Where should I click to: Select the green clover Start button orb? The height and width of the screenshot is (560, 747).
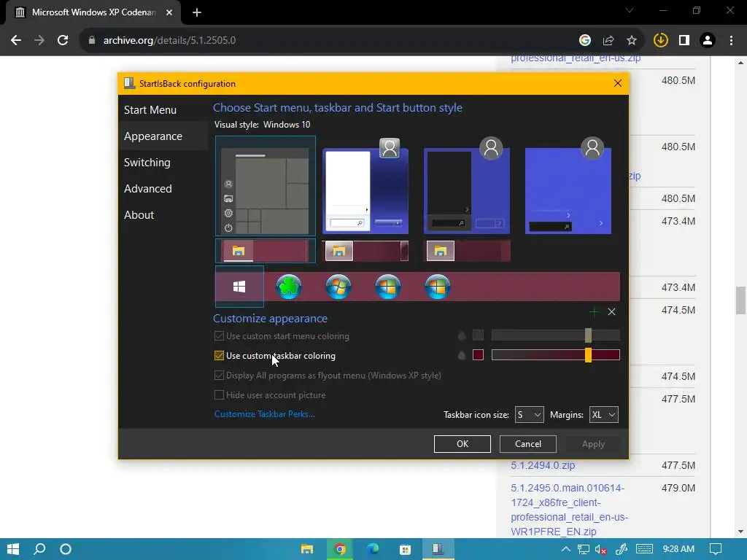(x=289, y=287)
